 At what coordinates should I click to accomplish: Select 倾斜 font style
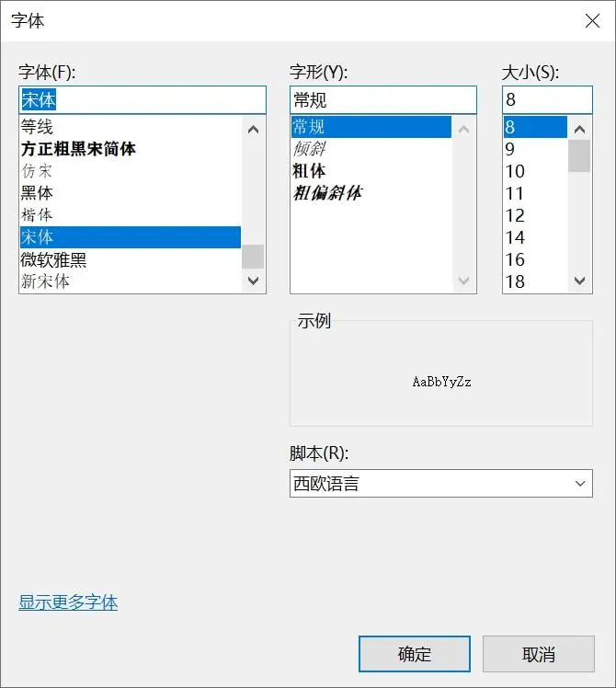point(309,149)
